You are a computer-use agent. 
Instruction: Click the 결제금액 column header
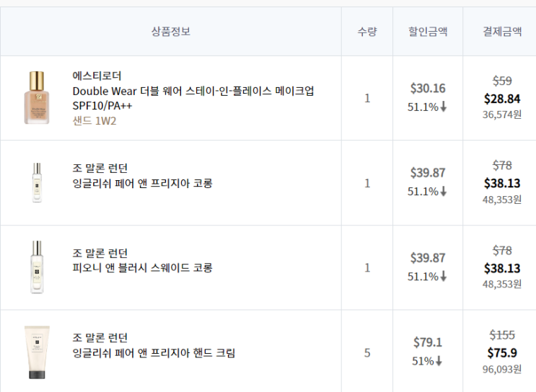pos(502,32)
